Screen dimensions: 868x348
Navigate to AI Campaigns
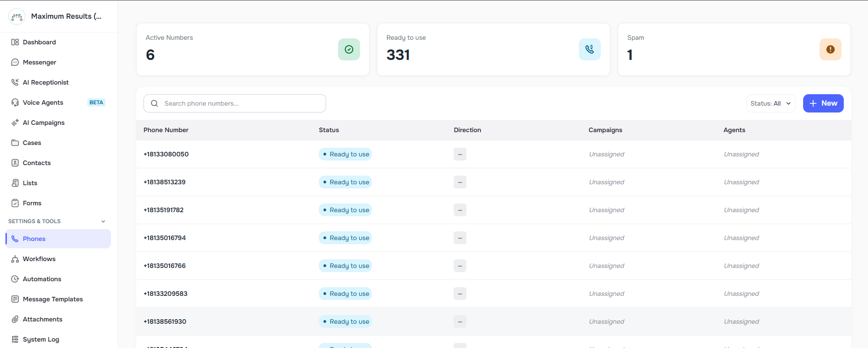pyautogui.click(x=58, y=123)
